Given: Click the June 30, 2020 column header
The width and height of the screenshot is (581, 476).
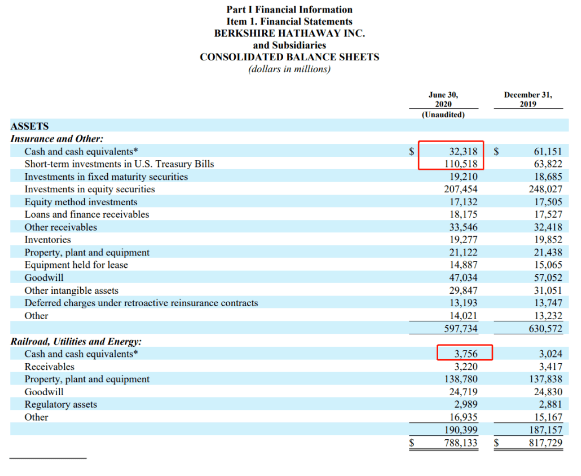Looking at the screenshot, I should (443, 100).
